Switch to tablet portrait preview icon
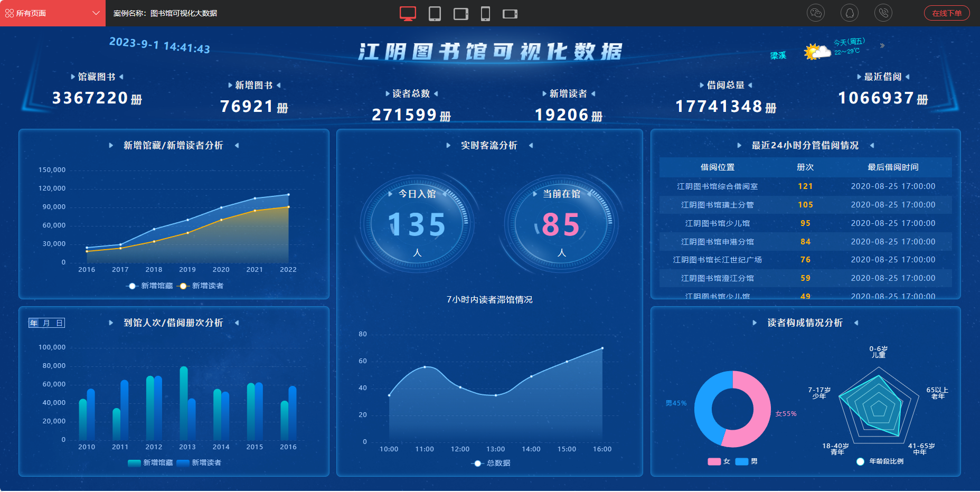 tap(435, 13)
